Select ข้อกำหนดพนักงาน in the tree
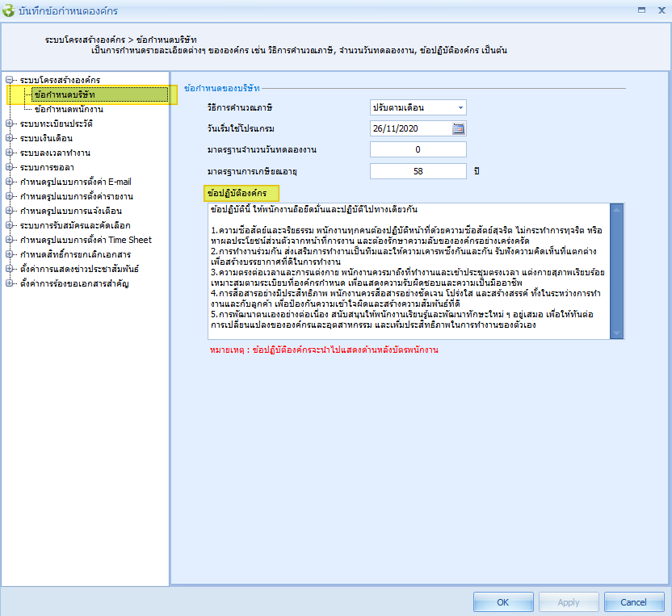The width and height of the screenshot is (672, 616). 69,109
